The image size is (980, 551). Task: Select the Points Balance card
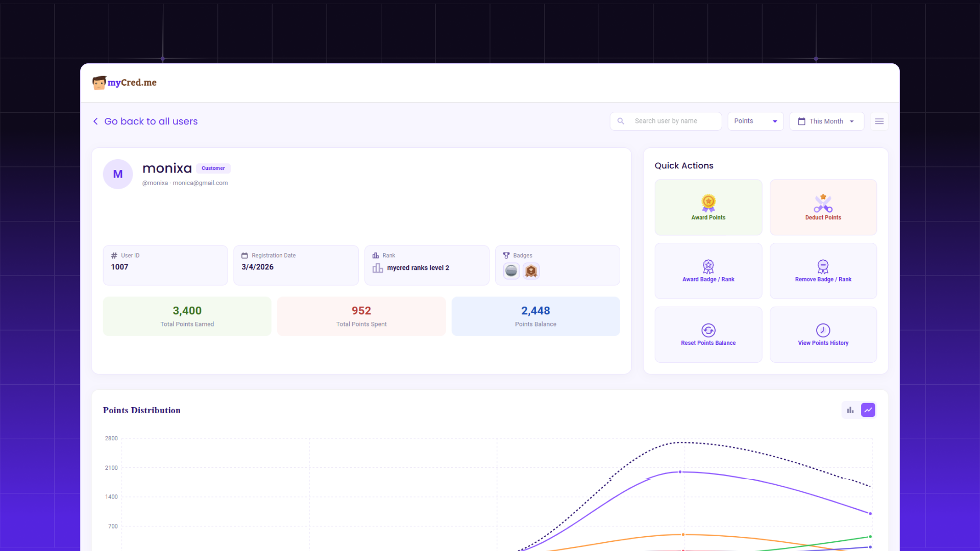point(535,316)
